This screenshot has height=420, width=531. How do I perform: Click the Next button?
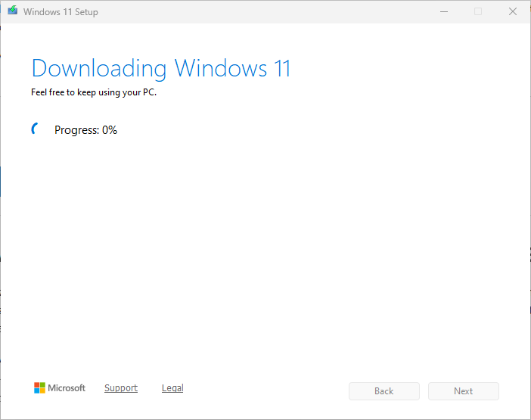[x=463, y=391]
